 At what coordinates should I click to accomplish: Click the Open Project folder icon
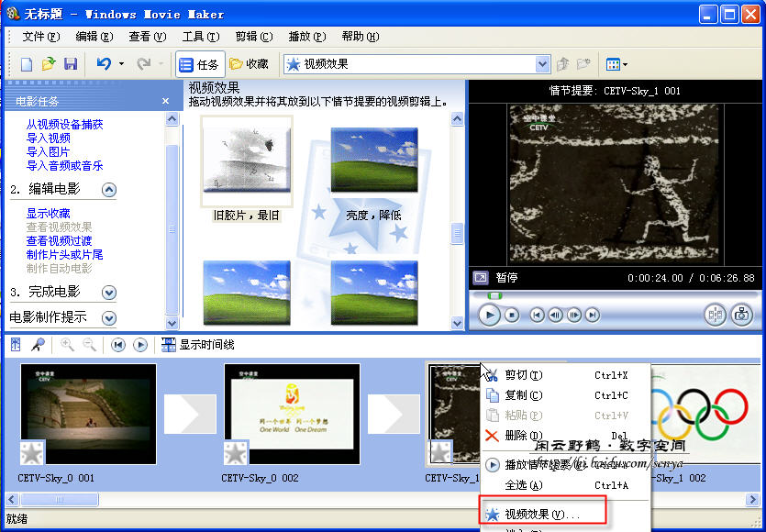click(49, 64)
